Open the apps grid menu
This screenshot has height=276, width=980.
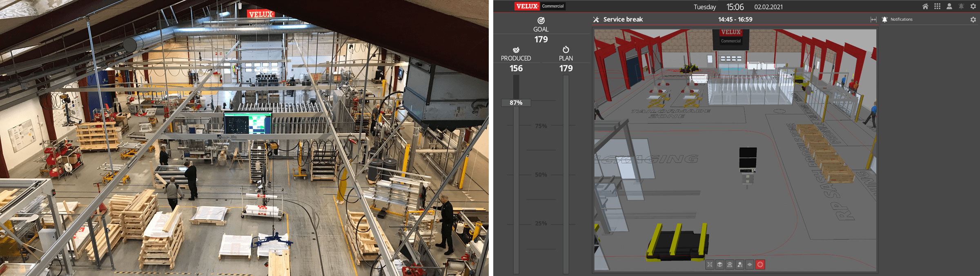coord(938,7)
